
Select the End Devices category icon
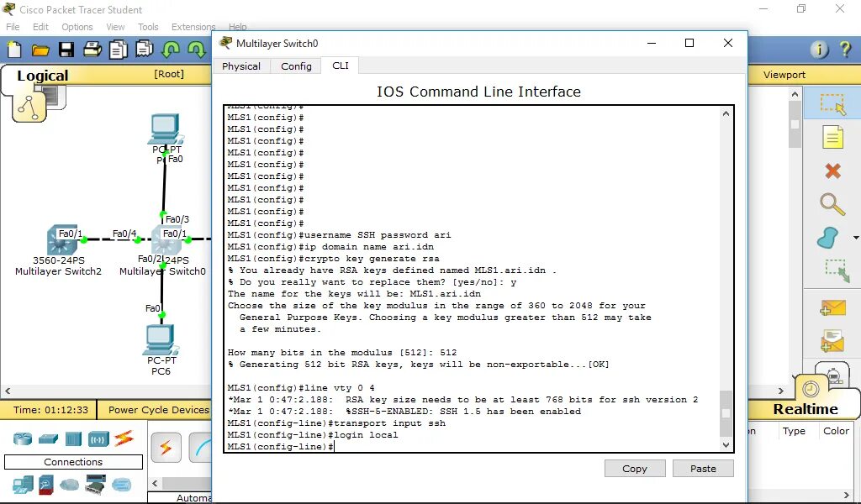(x=23, y=485)
